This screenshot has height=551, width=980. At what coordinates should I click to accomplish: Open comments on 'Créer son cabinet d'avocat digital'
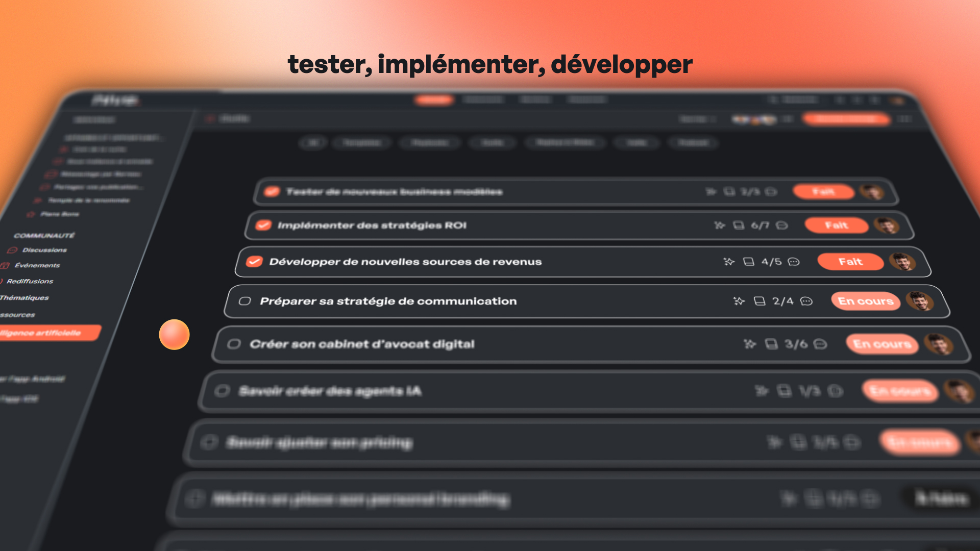[820, 344]
